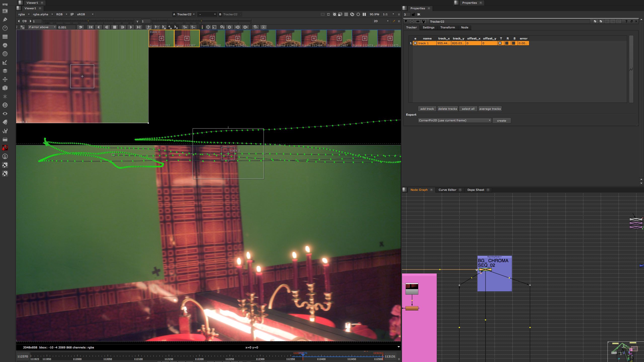Toggle the R rotate checkbox for track 1
Image resolution: width=644 pixels, height=362 pixels.
[507, 43]
